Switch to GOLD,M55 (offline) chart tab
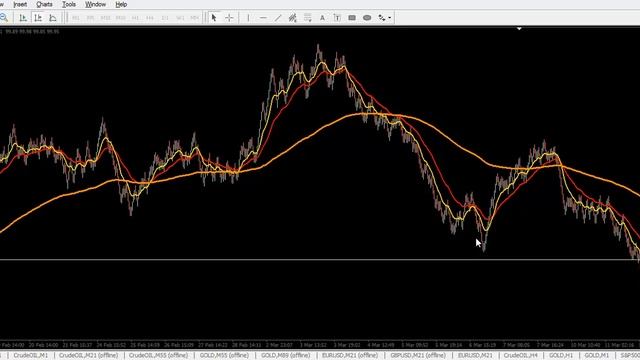This screenshot has height=360, width=640. 224,356
